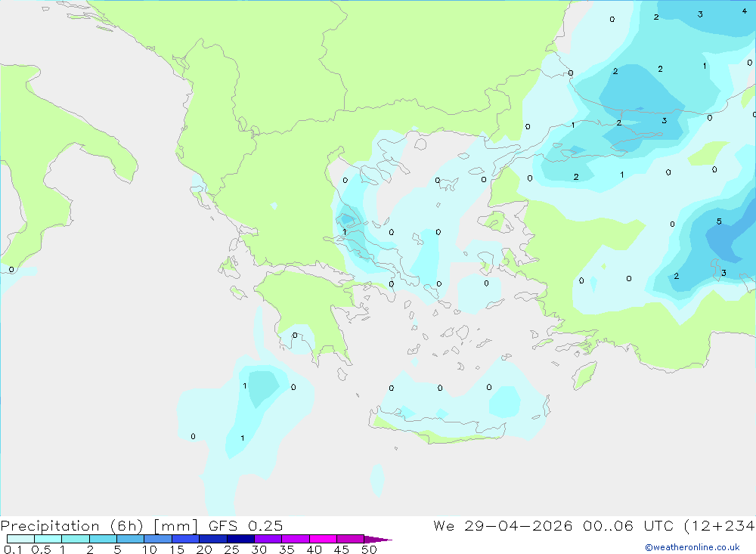
Task: Pick the 15–20 mm legend swatch
Action: pos(186,539)
